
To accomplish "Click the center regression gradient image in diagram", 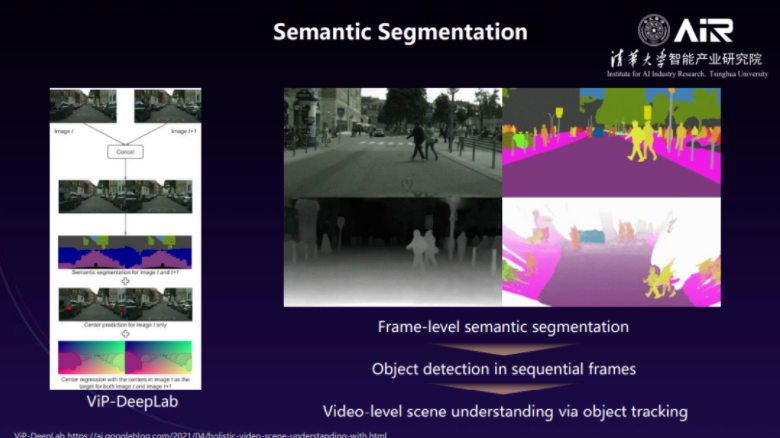I will coord(125,357).
